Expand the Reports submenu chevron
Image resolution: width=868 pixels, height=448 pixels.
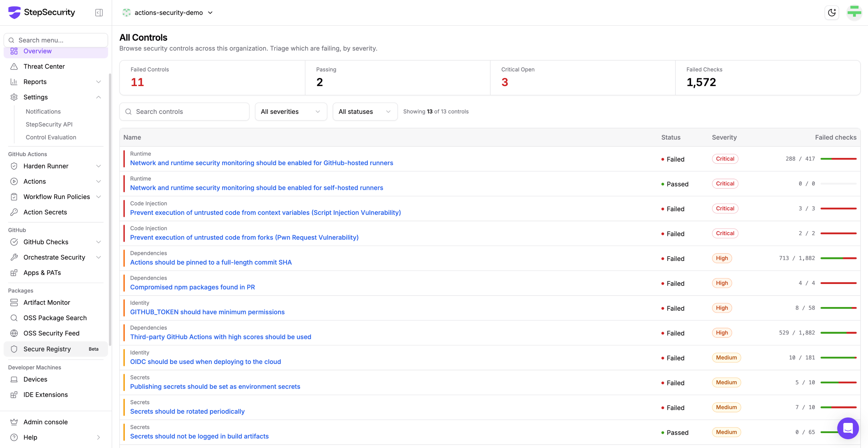click(99, 82)
